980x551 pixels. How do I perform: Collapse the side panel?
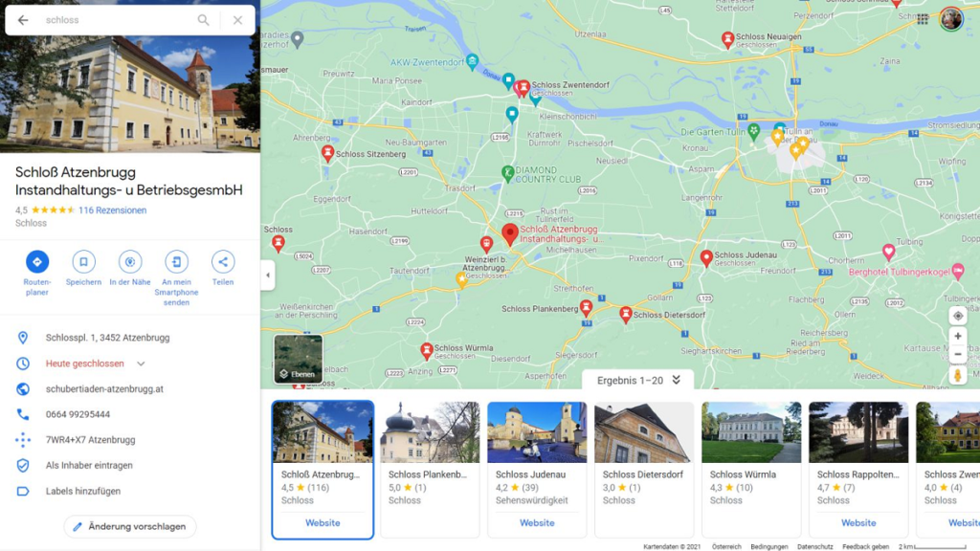tap(268, 275)
